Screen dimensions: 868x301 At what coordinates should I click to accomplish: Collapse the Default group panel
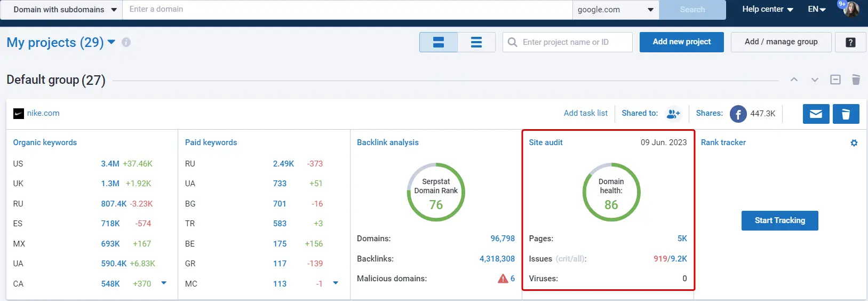click(x=835, y=80)
